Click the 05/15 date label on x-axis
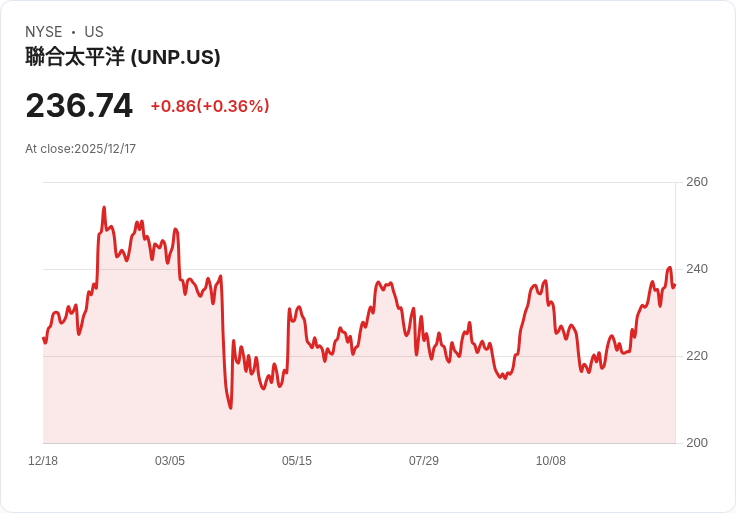 point(297,461)
